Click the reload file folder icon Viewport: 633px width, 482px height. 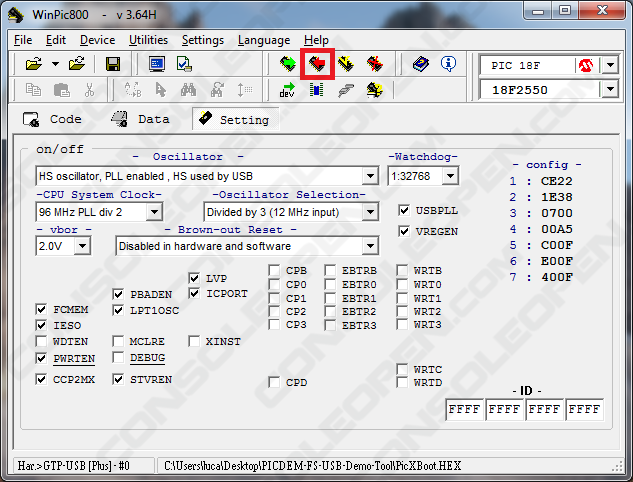[x=77, y=64]
